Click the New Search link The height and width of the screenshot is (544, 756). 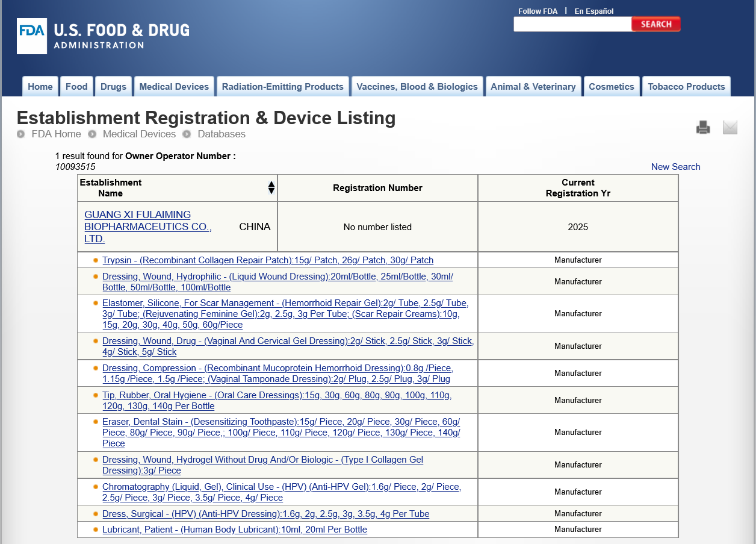point(675,167)
